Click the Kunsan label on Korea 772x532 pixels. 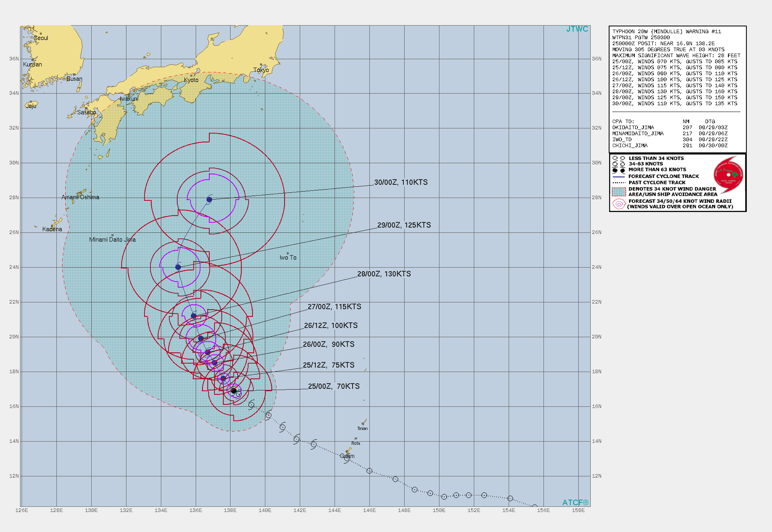click(32, 64)
